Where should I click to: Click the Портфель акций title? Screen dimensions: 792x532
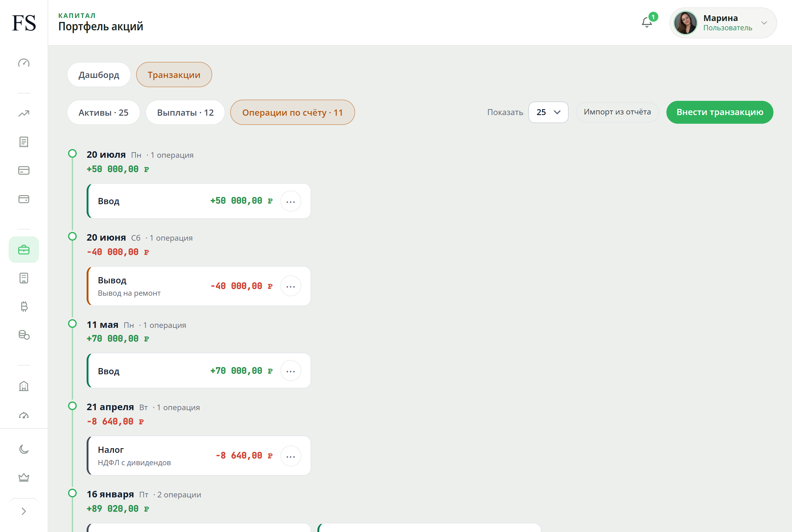tap(101, 27)
